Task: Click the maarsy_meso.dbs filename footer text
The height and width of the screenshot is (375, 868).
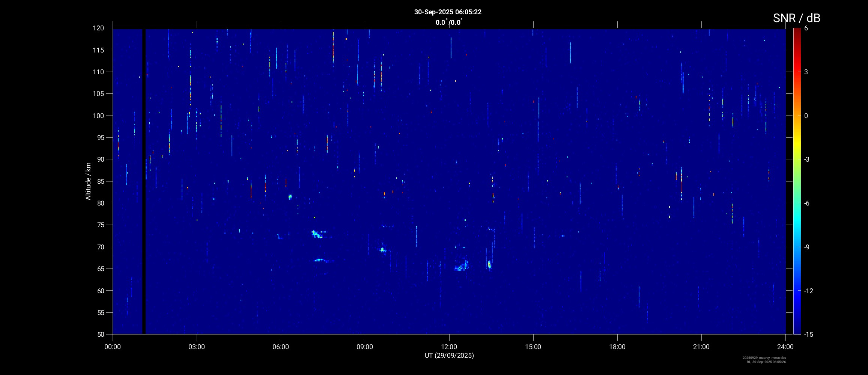Action: coord(764,358)
